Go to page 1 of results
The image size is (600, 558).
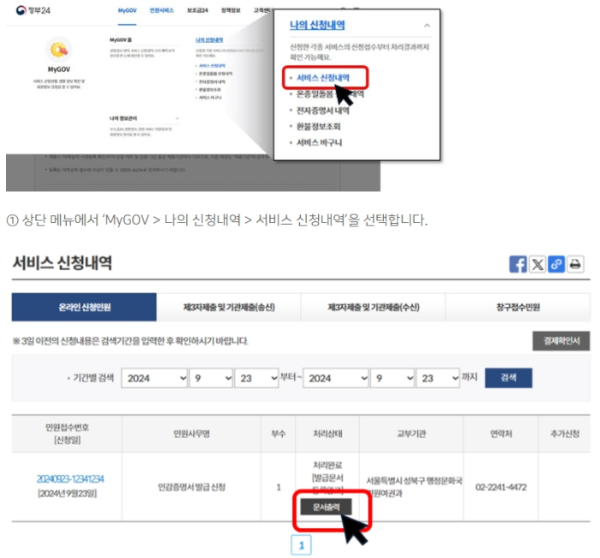pos(301,545)
